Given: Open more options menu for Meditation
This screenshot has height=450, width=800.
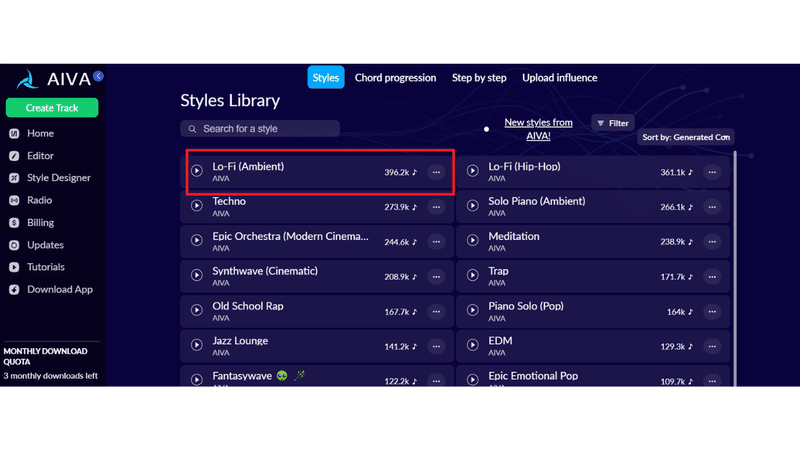Looking at the screenshot, I should 712,242.
